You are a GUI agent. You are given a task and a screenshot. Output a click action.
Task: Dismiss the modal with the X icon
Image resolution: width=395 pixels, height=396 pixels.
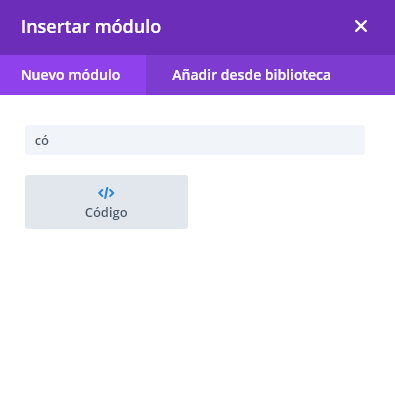[361, 26]
